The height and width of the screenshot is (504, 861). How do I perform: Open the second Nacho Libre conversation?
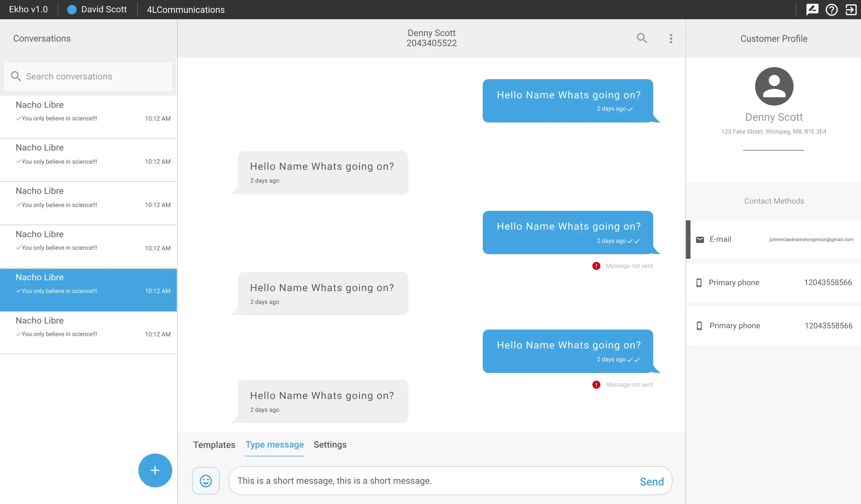tap(88, 160)
